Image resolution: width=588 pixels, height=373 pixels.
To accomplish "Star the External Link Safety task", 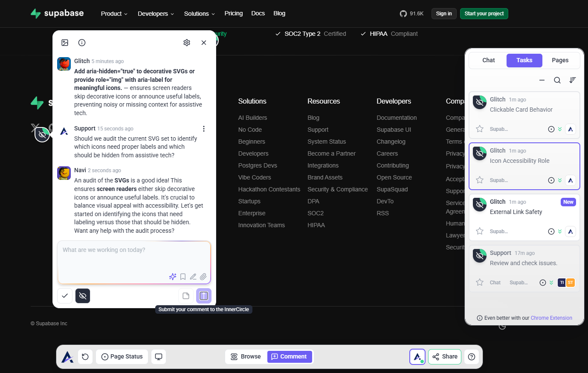I will (x=480, y=231).
